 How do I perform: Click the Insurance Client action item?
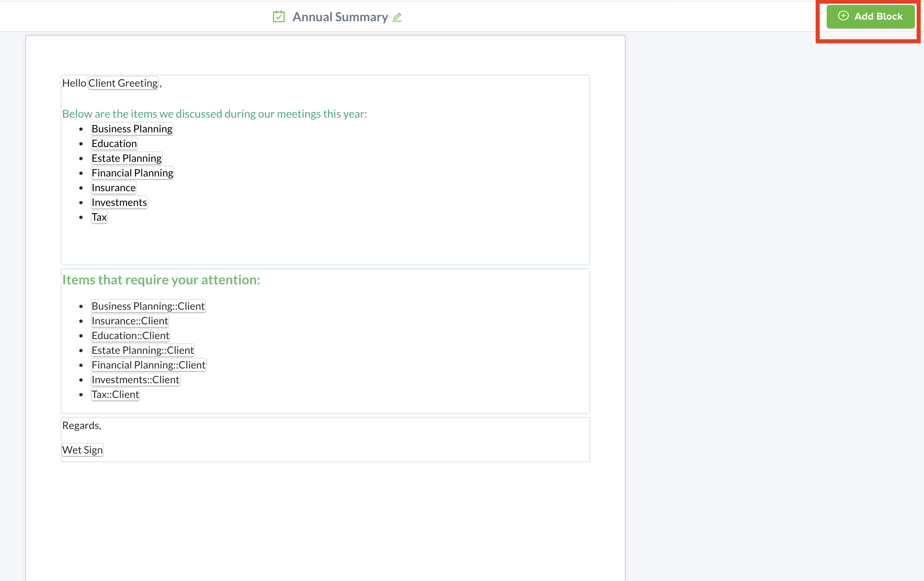pos(130,320)
